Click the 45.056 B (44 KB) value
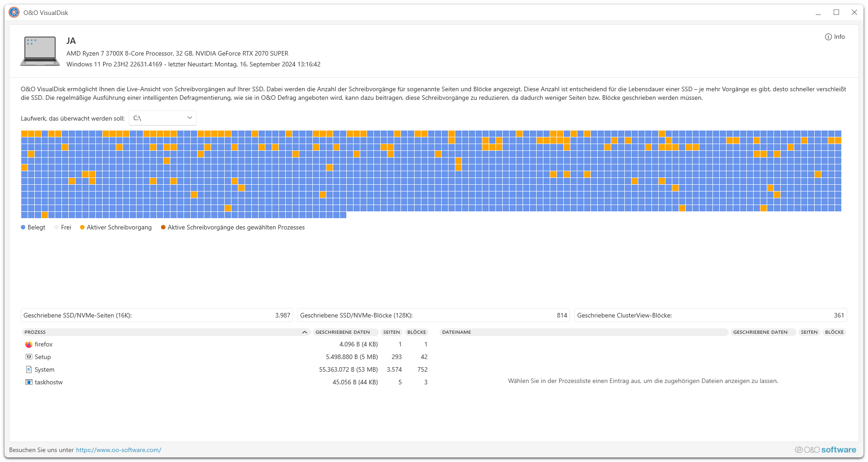This screenshot has width=868, height=462. point(355,382)
